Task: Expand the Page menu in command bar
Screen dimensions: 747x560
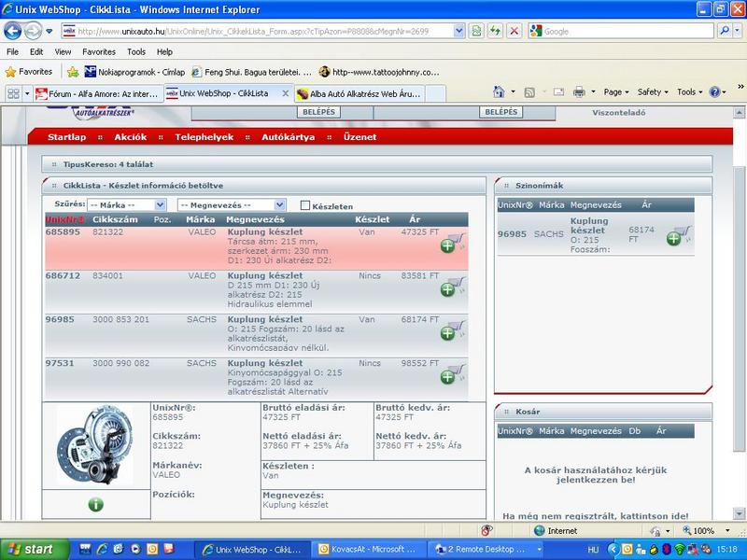Action: pyautogui.click(x=616, y=92)
